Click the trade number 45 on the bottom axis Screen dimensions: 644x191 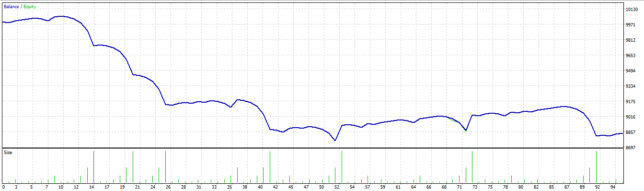(x=291, y=187)
